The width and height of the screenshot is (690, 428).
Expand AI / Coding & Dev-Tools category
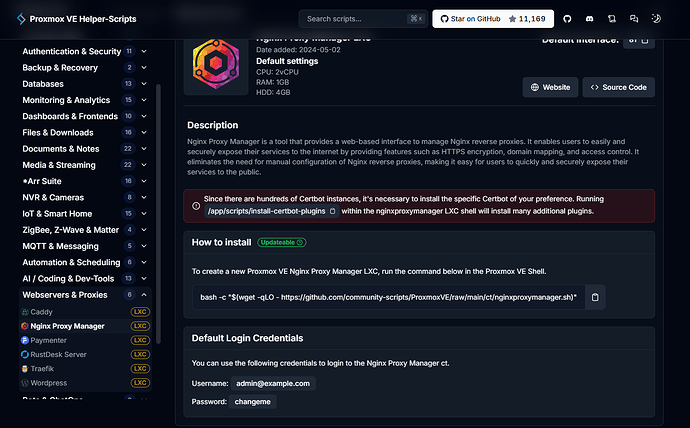(x=84, y=279)
